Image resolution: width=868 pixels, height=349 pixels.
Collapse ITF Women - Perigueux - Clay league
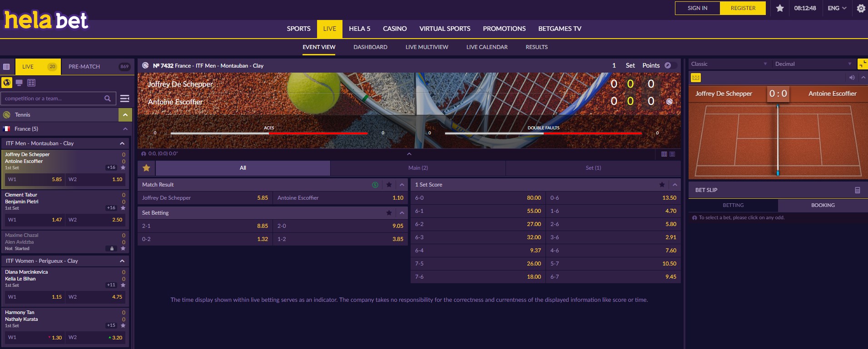tap(122, 261)
